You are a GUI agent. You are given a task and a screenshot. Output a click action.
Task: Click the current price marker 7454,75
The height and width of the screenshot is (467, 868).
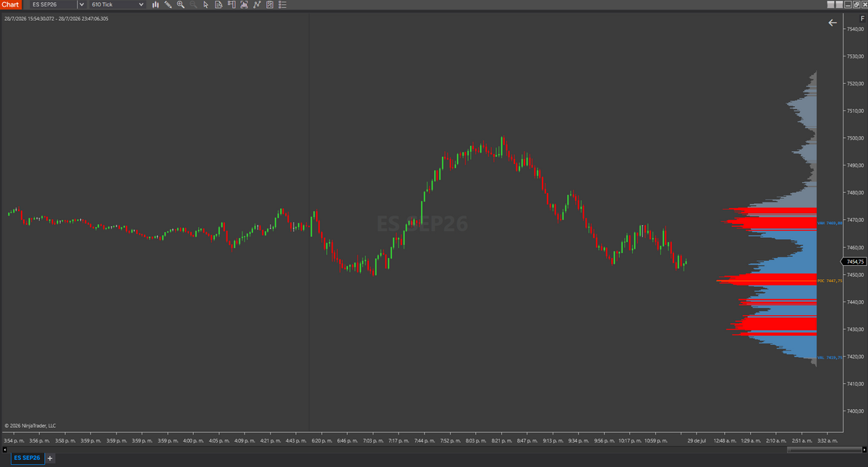[x=854, y=262]
